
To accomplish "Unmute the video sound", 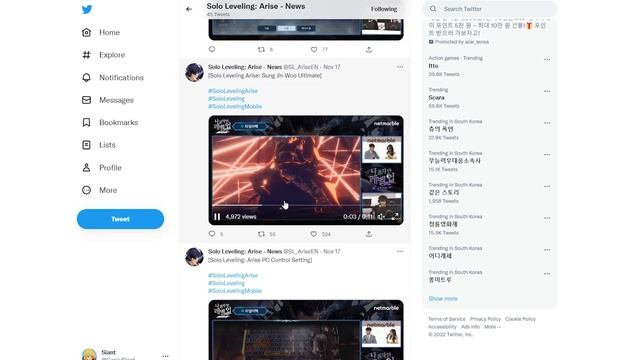I will pyautogui.click(x=381, y=217).
